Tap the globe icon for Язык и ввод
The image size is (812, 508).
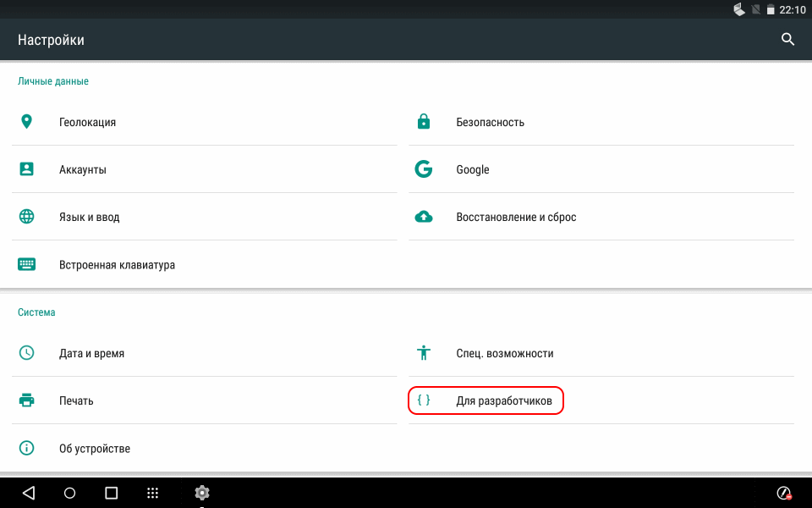(26, 217)
